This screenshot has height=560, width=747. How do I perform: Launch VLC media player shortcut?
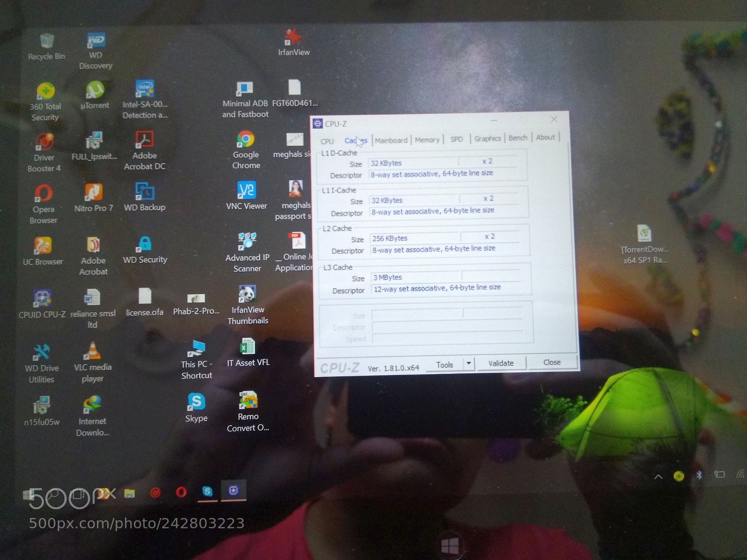(92, 362)
